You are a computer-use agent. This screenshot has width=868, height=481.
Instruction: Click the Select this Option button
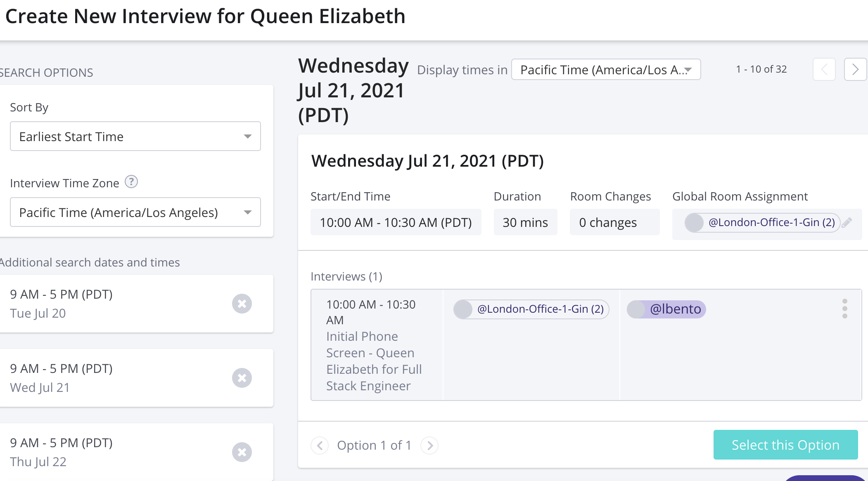(785, 445)
